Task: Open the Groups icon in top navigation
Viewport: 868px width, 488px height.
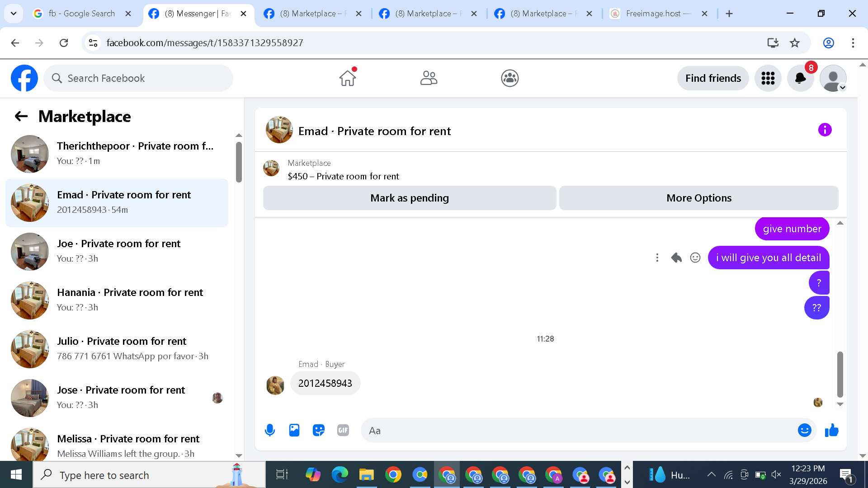Action: tap(509, 78)
